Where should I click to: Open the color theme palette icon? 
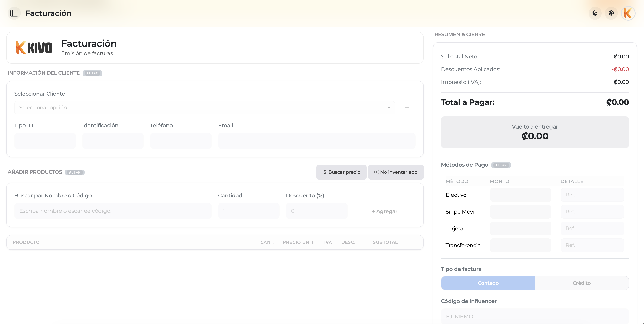tap(611, 13)
